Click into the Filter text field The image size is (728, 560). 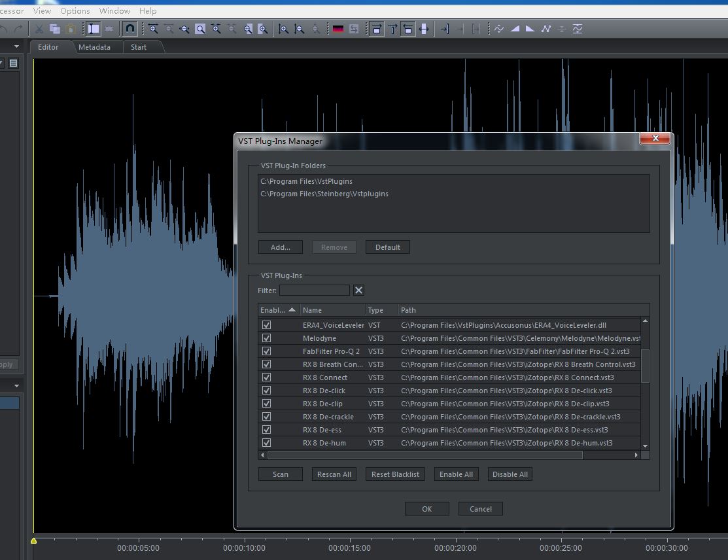point(315,290)
